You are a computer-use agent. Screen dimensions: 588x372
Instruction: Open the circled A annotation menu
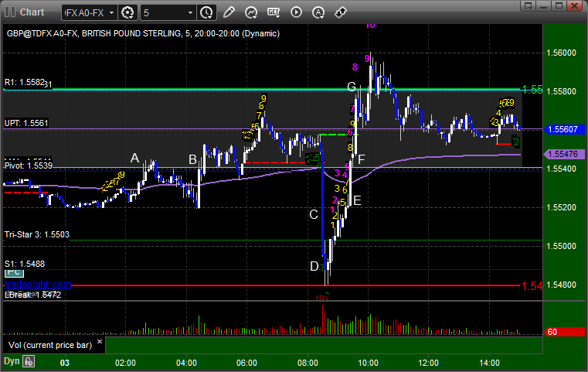[318, 12]
